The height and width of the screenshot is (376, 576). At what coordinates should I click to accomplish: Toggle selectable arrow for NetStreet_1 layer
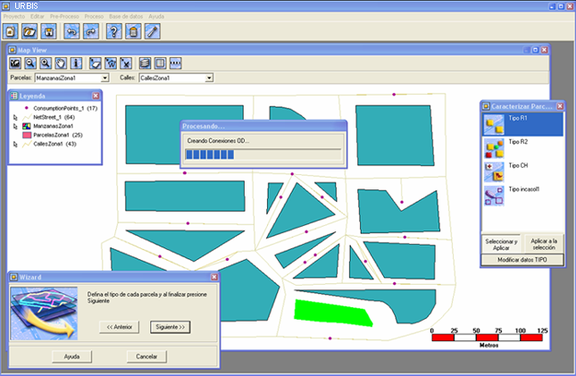(15, 118)
